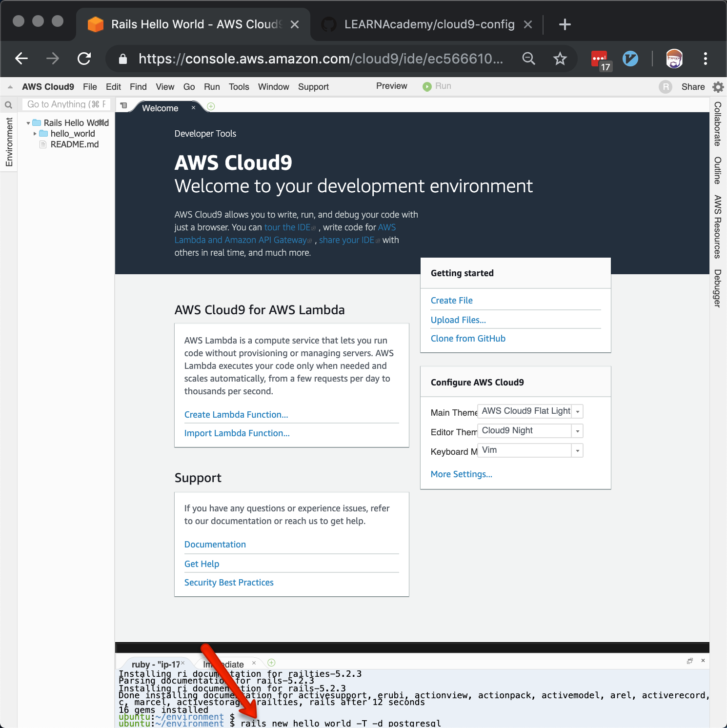Expand the hello_world folder

[x=35, y=134]
